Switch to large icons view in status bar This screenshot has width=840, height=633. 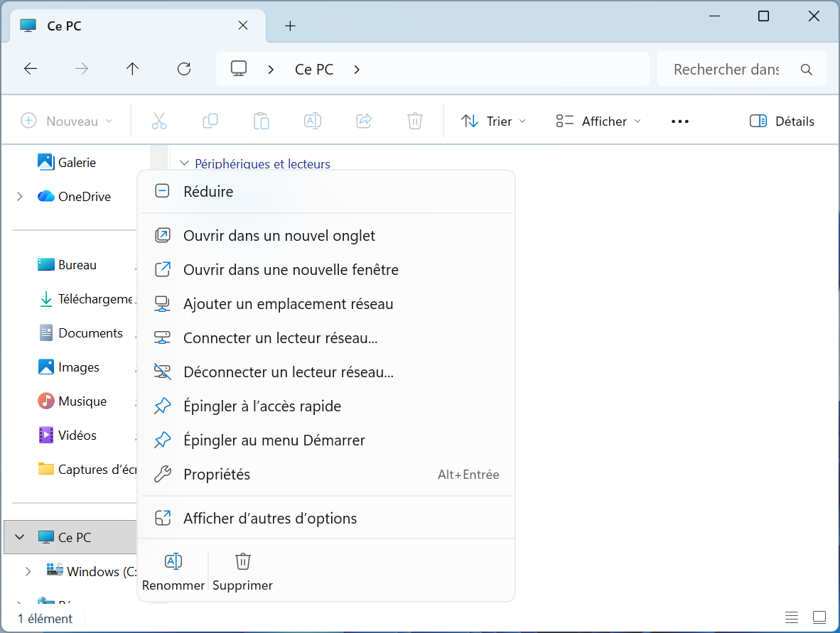click(x=819, y=617)
